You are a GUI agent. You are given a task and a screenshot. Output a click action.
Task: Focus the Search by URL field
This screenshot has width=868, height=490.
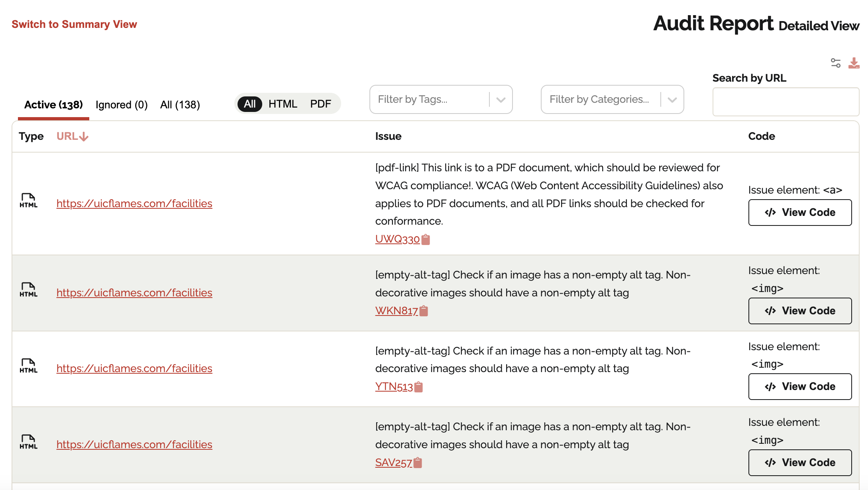coord(786,102)
